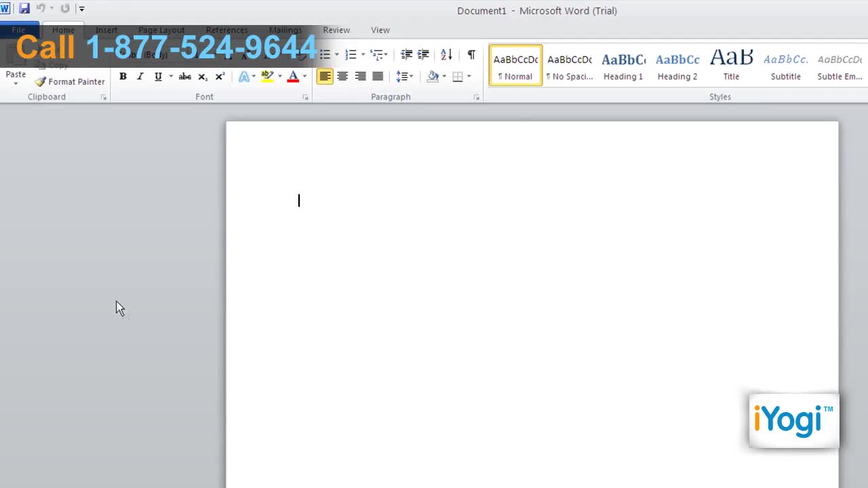Screen dimensions: 868x488
Task: Click the Undo arrow icon
Action: [x=41, y=9]
